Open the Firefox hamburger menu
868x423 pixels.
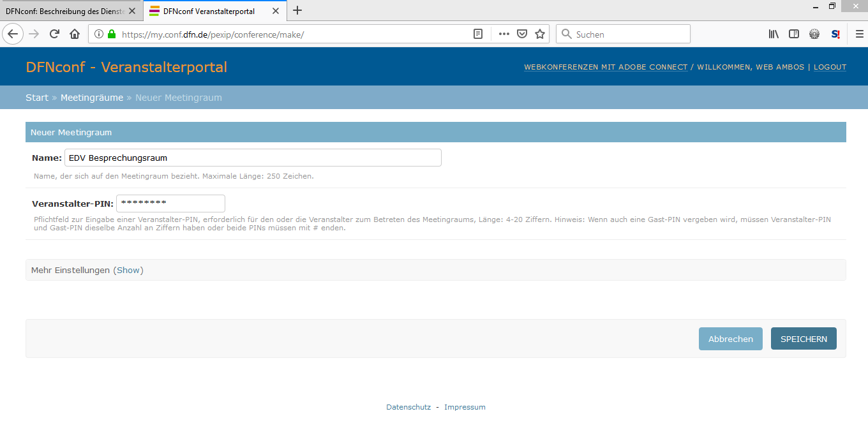[859, 34]
